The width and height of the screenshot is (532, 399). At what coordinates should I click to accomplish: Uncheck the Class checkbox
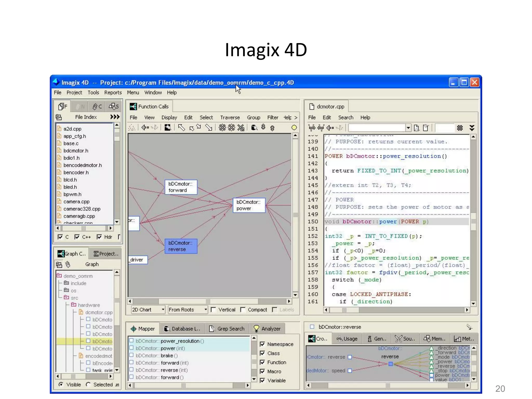point(262,353)
